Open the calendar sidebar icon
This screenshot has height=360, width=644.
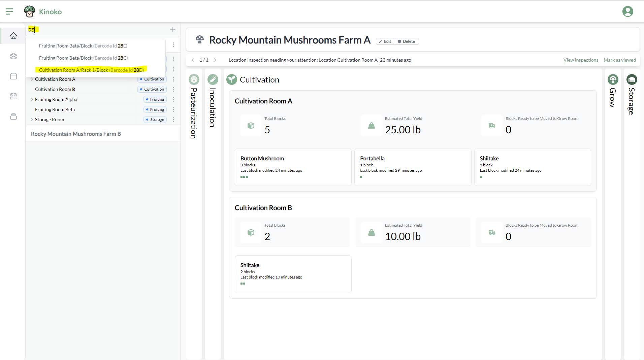(13, 76)
